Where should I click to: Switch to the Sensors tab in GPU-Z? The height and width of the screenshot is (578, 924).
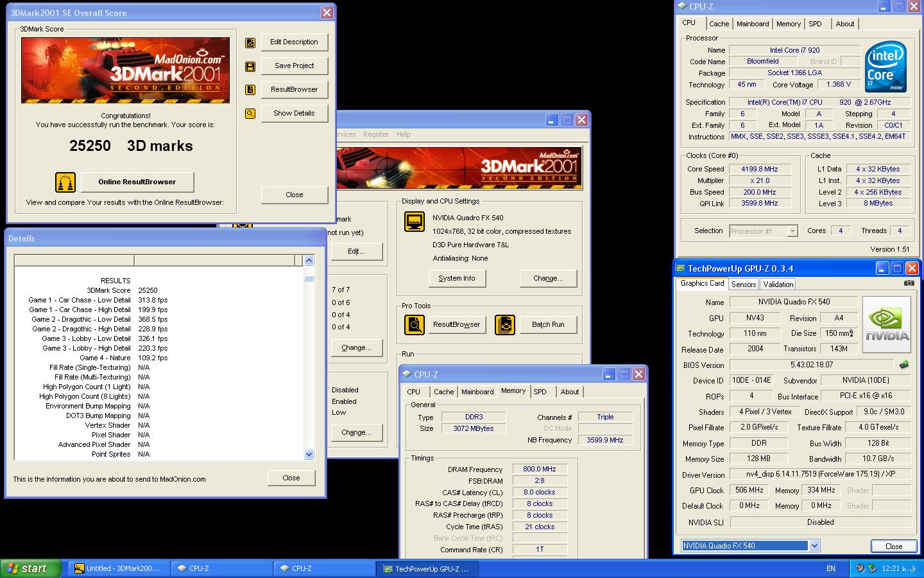[744, 285]
